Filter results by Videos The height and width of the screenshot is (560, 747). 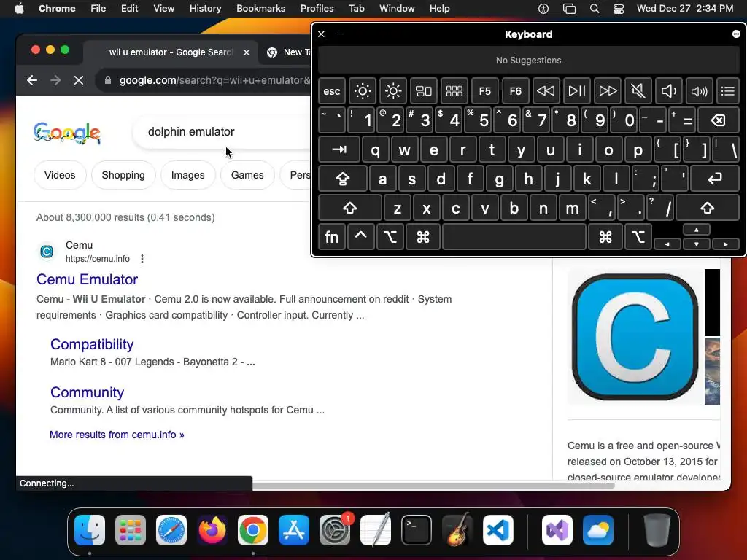60,175
